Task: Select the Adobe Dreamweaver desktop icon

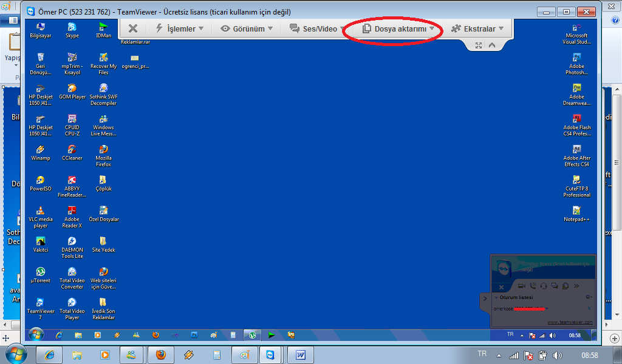Action: [577, 95]
